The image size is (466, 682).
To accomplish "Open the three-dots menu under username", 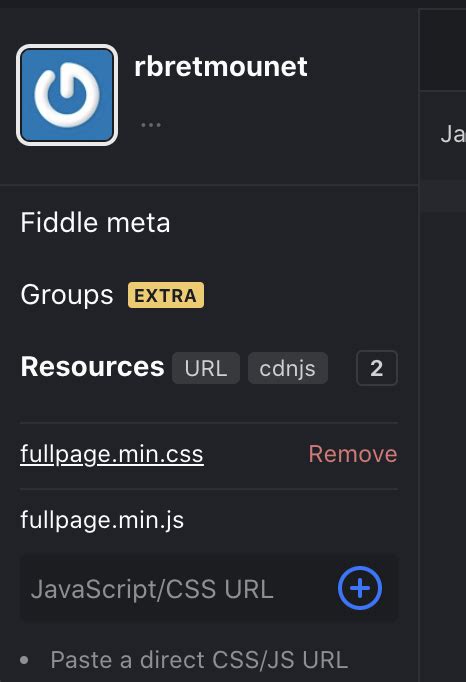I will (x=151, y=125).
